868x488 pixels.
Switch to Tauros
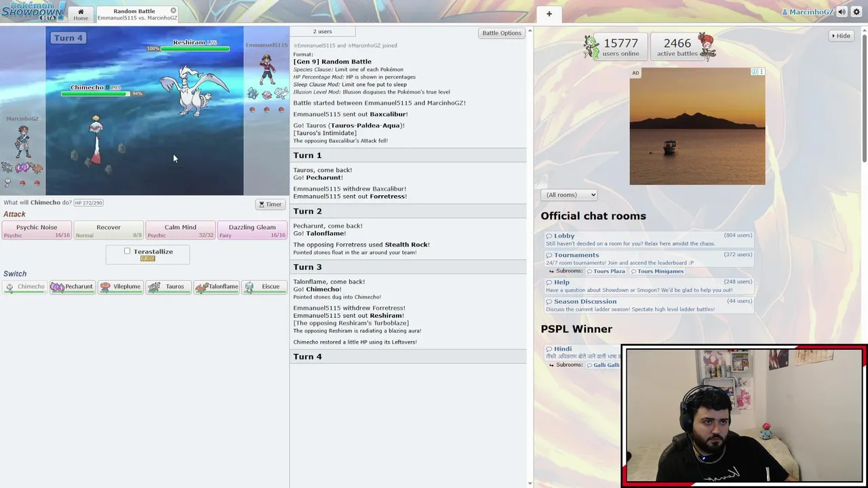coord(168,287)
